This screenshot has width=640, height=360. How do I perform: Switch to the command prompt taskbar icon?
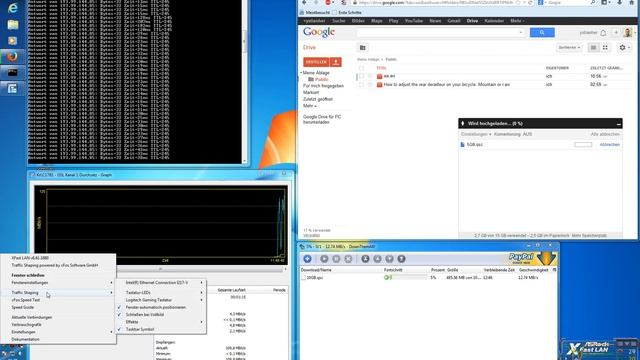13,73
